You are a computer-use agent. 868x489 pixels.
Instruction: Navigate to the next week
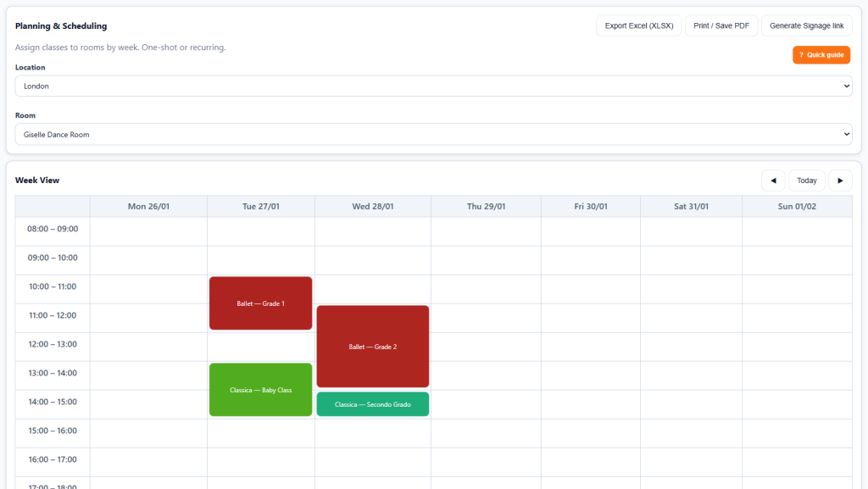840,180
